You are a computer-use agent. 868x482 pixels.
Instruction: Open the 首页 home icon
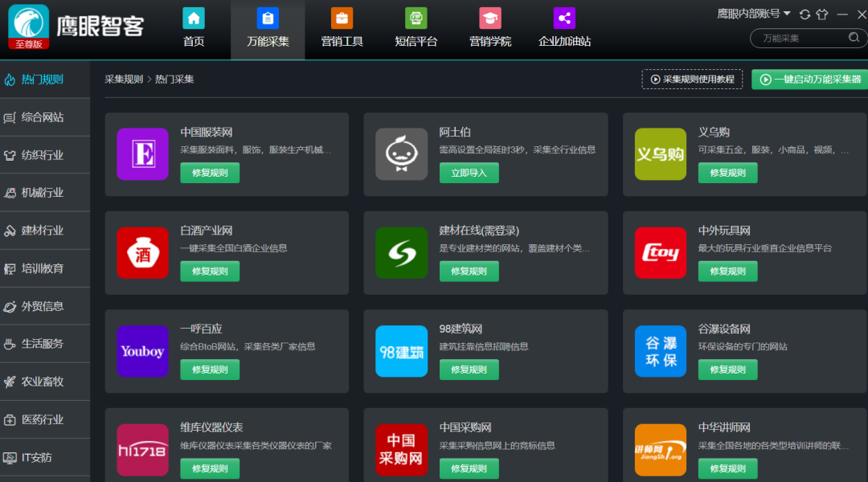pos(194,18)
